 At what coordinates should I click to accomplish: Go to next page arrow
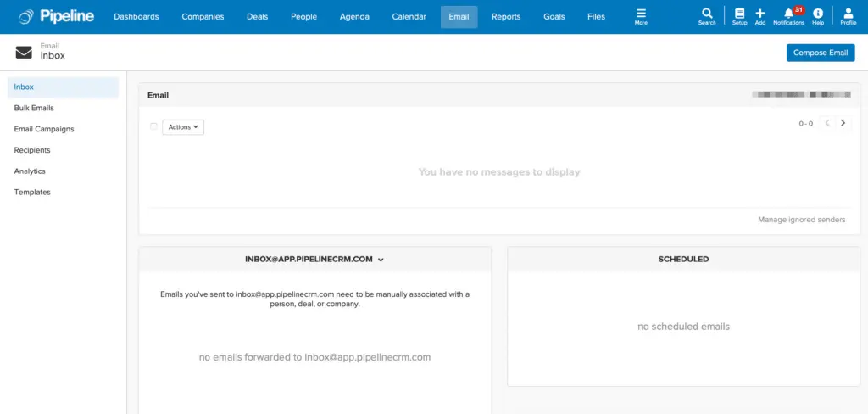coord(843,123)
